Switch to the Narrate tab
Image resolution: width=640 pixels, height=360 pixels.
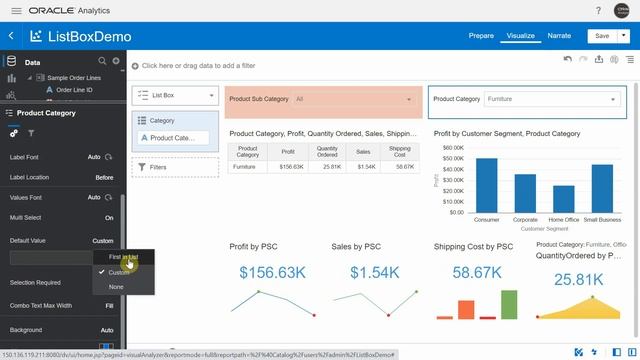559,36
